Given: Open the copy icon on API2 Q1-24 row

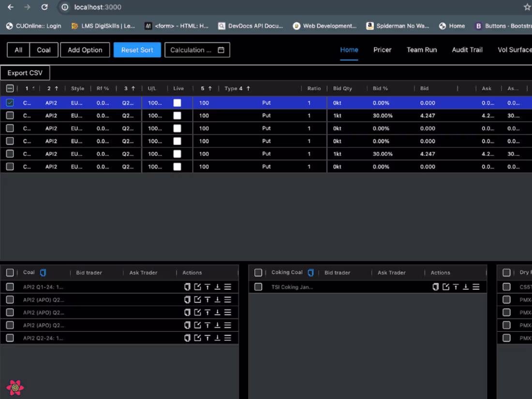Looking at the screenshot, I should click(187, 286).
